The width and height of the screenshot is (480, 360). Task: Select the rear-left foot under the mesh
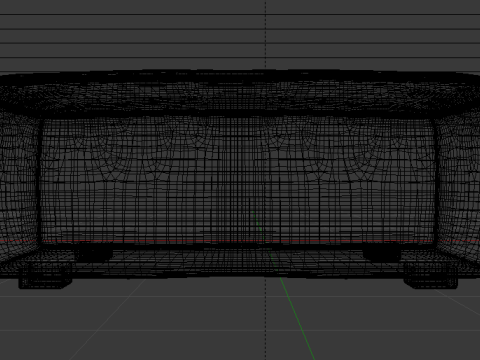click(x=94, y=252)
